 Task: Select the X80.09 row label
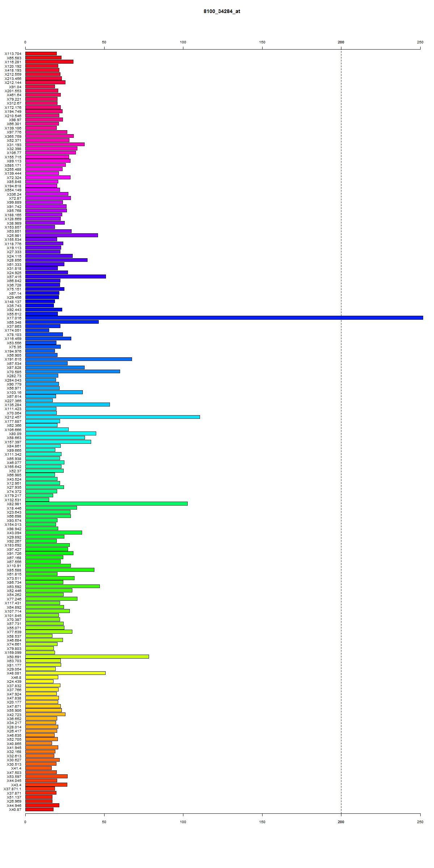[15, 434]
